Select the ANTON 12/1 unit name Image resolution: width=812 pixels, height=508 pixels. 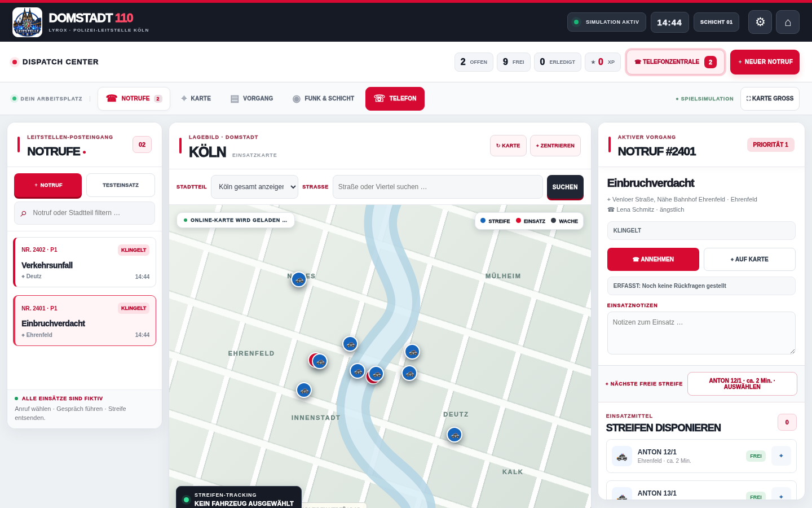(657, 452)
